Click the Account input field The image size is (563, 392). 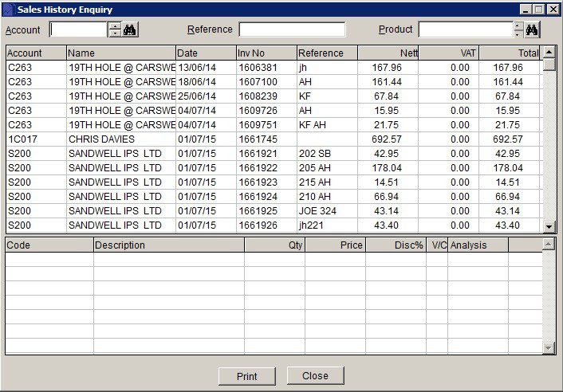79,29
